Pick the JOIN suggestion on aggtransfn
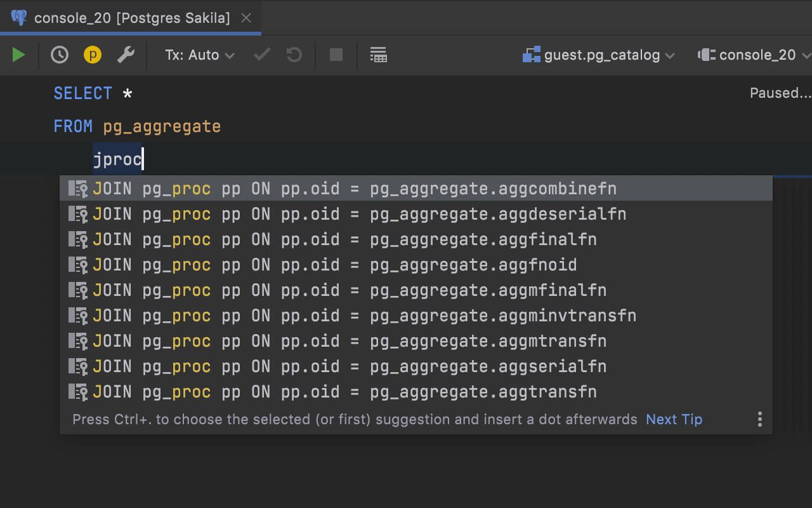812x508 pixels. tap(344, 392)
